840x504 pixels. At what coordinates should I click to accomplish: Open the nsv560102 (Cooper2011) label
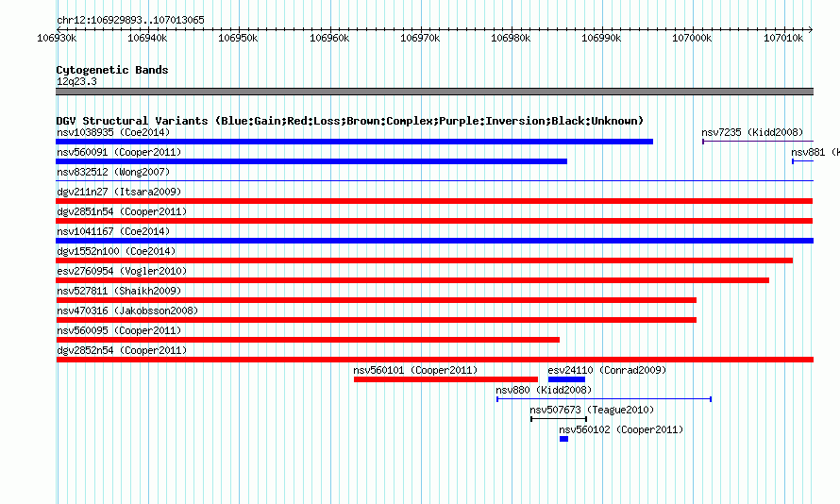(621, 429)
